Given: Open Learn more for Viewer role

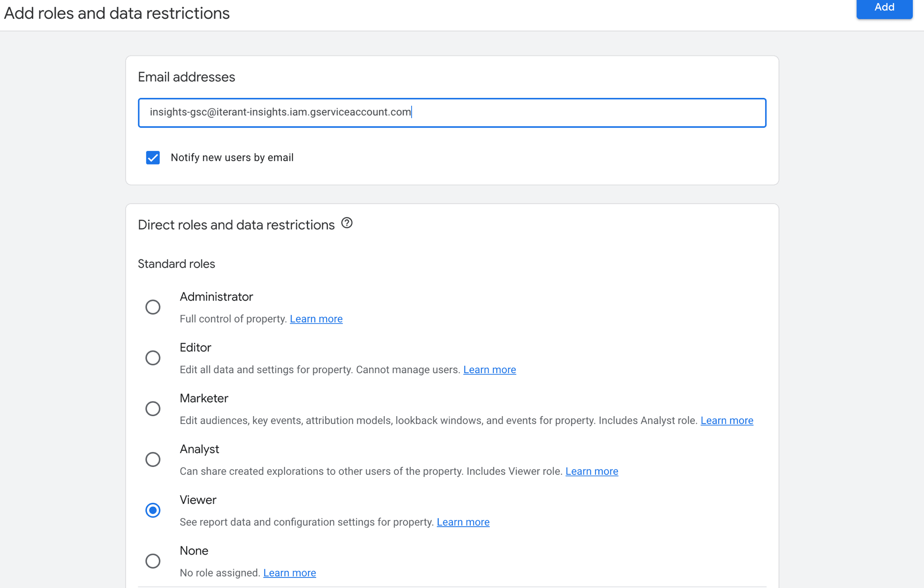Looking at the screenshot, I should 463,522.
